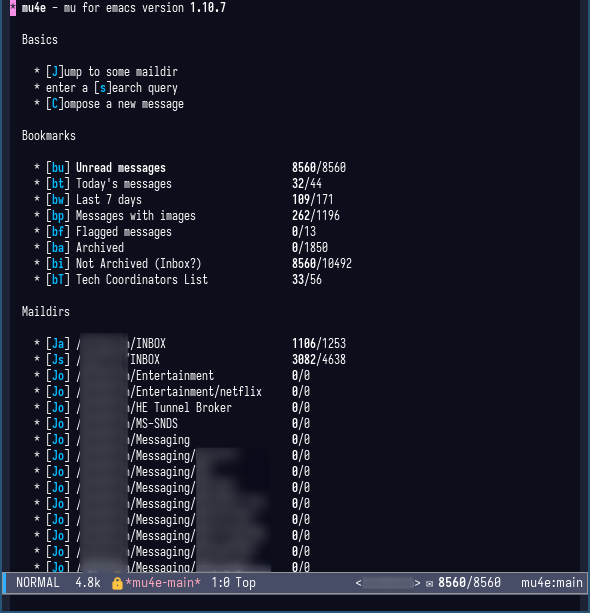Click the 109/171 count for Last 7 days
The height and width of the screenshot is (613, 590).
click(312, 200)
